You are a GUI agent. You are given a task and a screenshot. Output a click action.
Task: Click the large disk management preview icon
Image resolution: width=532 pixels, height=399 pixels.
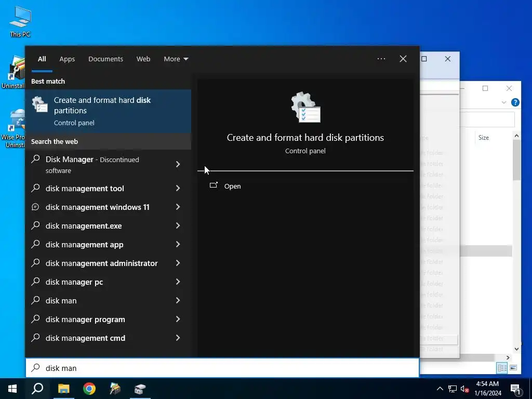(305, 107)
